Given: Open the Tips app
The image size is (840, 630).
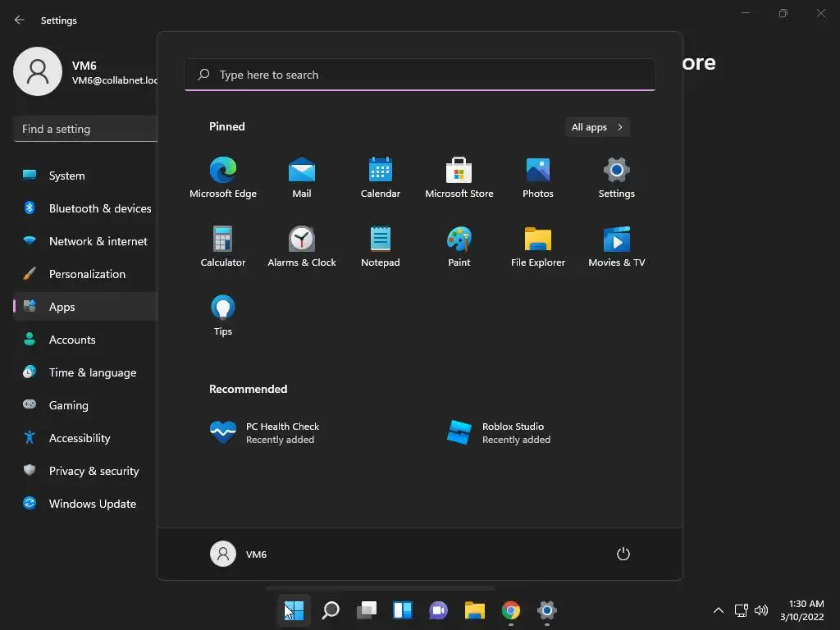Looking at the screenshot, I should click(x=223, y=316).
